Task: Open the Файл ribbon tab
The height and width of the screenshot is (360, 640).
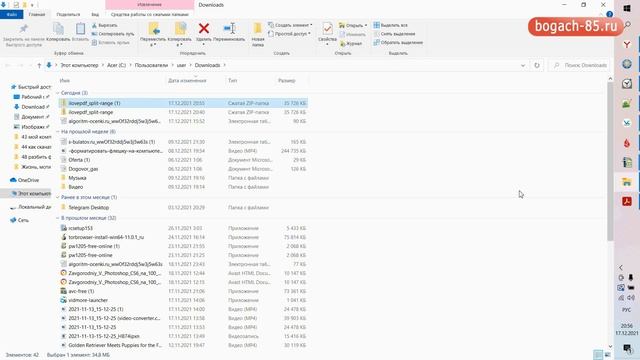Action: pos(12,14)
